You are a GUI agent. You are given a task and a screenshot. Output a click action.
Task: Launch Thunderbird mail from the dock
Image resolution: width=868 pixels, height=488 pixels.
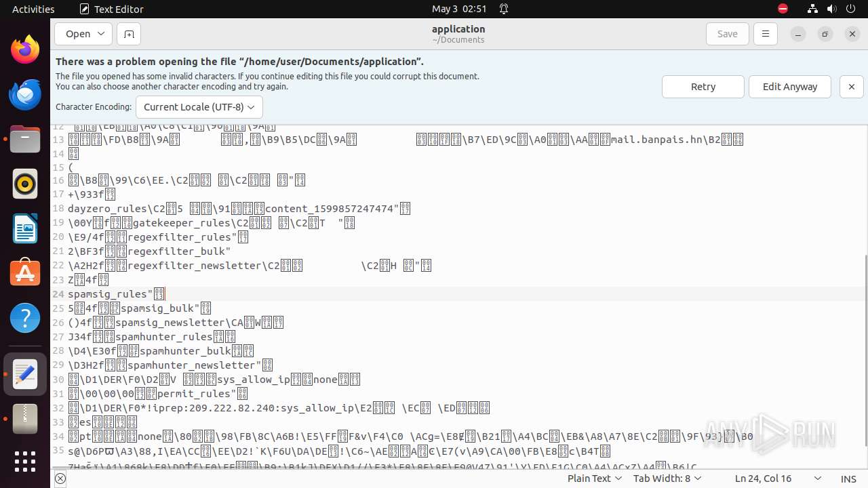click(25, 94)
